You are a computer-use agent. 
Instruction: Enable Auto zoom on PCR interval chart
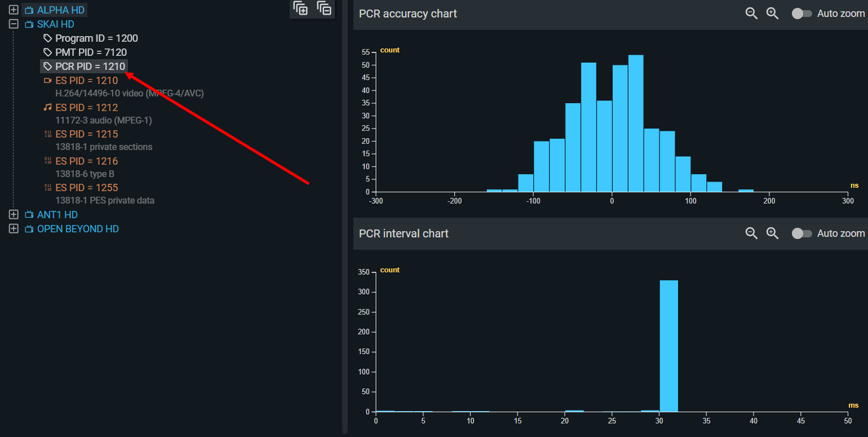click(801, 233)
